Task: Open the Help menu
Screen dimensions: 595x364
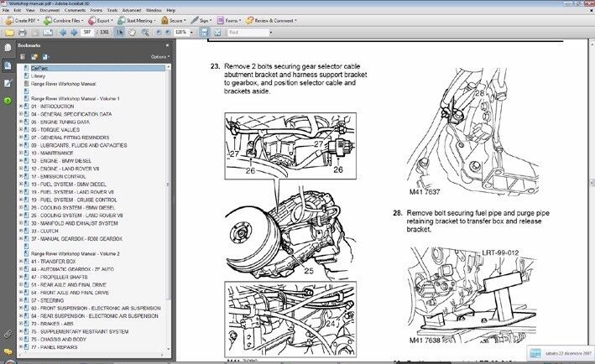Action: point(171,10)
